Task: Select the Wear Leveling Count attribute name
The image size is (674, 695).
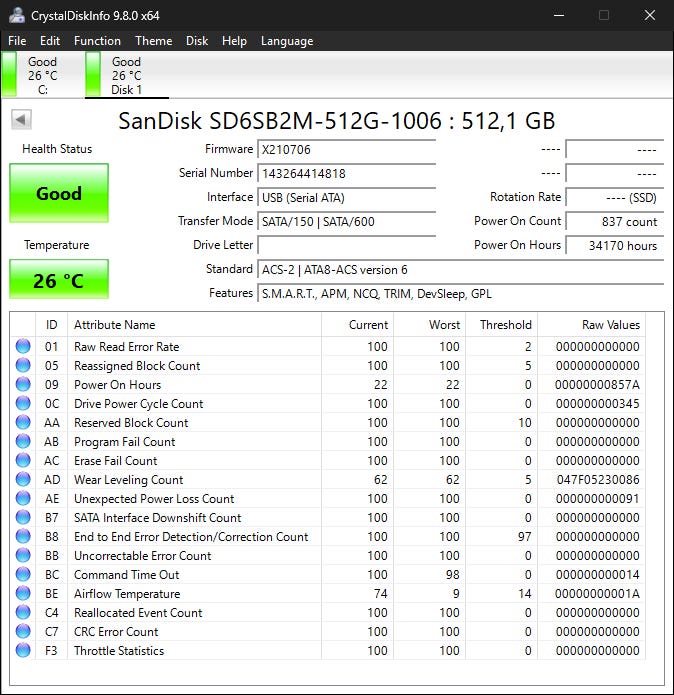Action: [x=129, y=480]
